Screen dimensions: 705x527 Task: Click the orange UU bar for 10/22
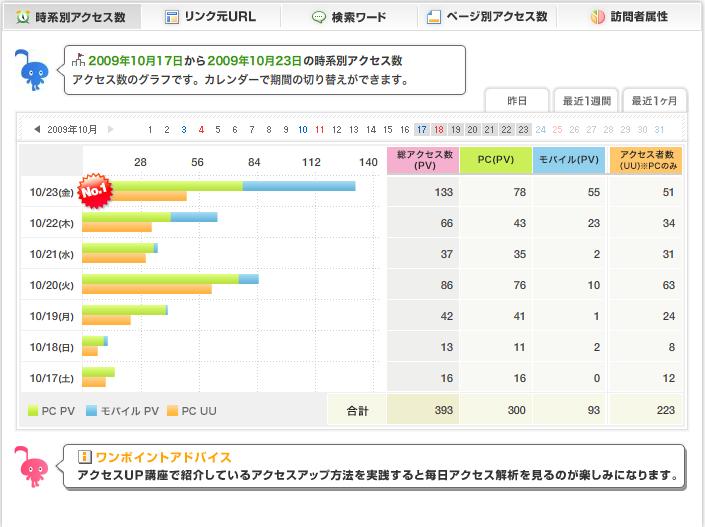117,227
